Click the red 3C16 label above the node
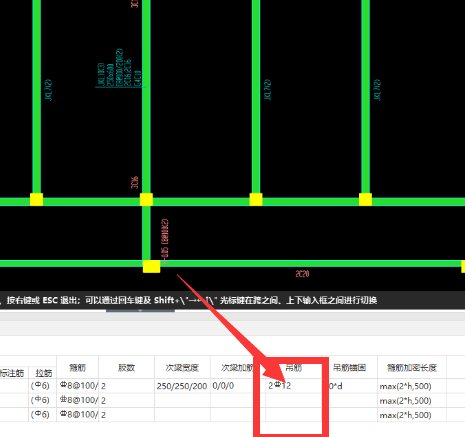 click(135, 183)
